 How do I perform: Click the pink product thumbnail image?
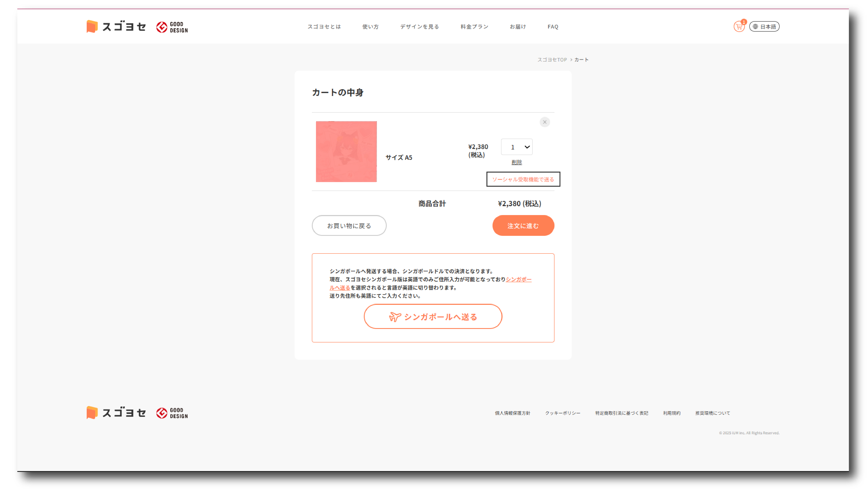[346, 152]
